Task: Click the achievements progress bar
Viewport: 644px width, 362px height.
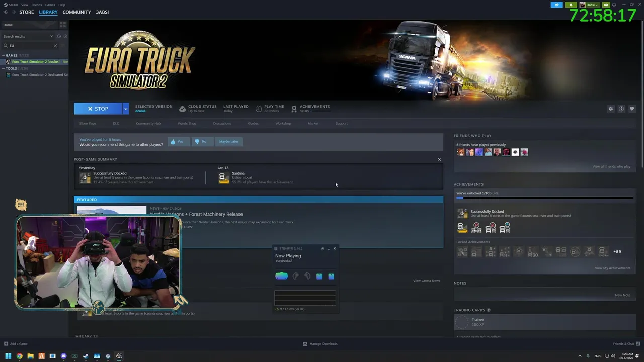Action: (545, 198)
